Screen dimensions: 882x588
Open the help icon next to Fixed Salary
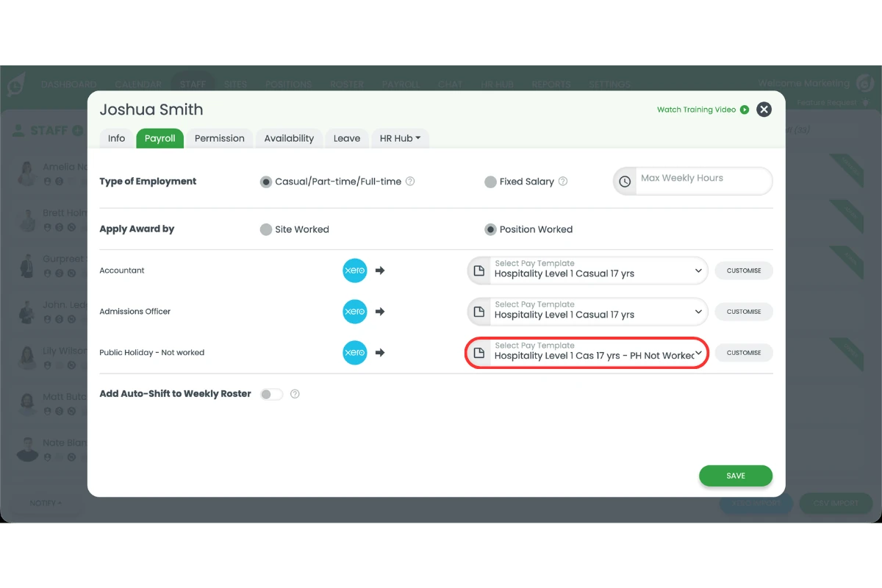click(563, 182)
